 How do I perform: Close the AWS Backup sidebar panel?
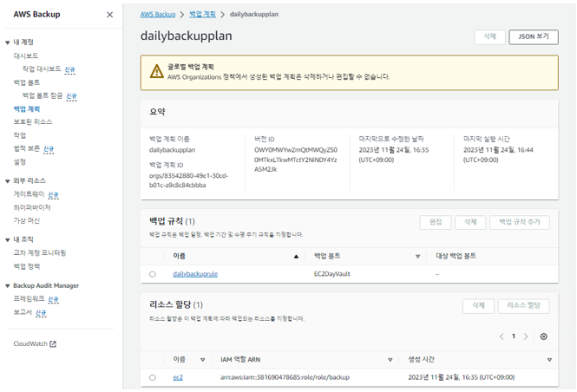pos(109,15)
